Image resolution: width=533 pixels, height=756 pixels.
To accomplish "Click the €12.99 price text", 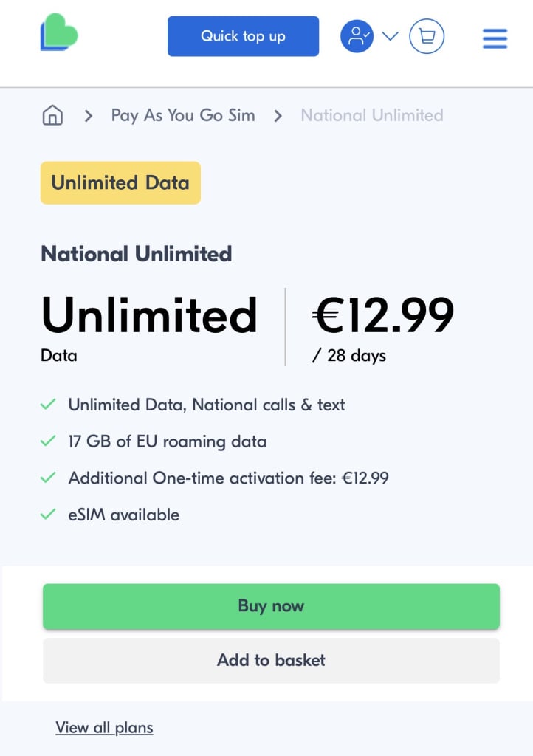I will point(383,315).
